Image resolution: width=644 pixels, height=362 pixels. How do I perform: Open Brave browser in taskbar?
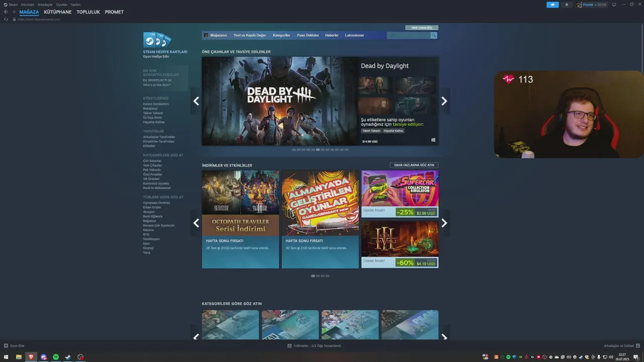tap(31, 357)
